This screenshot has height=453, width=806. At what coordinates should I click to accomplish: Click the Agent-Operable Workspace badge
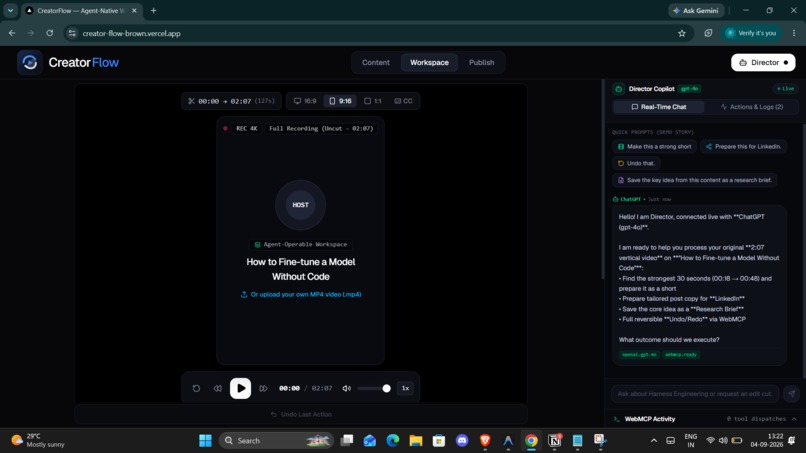(301, 245)
